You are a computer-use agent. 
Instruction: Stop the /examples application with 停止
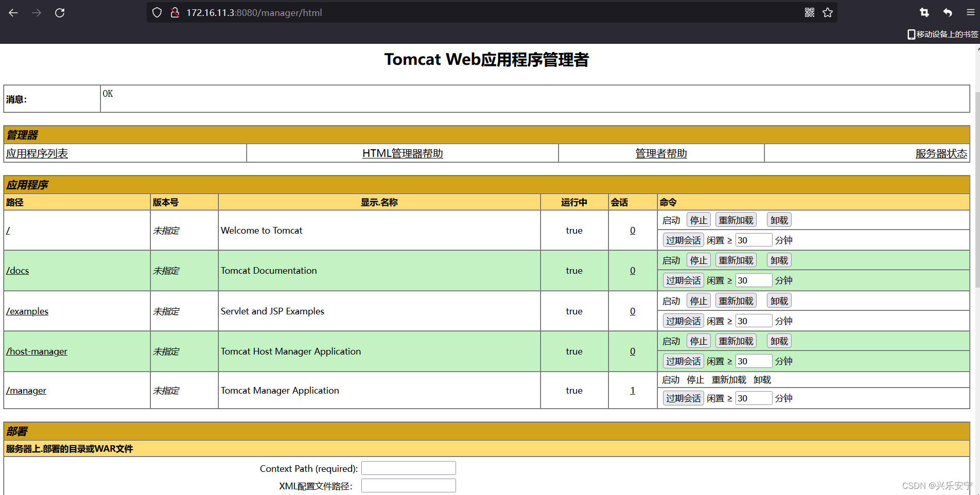click(698, 301)
